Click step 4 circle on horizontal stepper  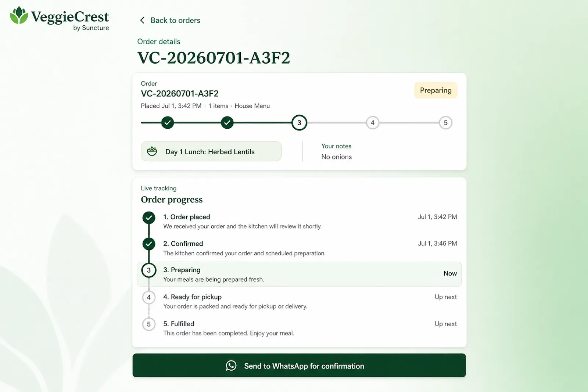(x=373, y=123)
